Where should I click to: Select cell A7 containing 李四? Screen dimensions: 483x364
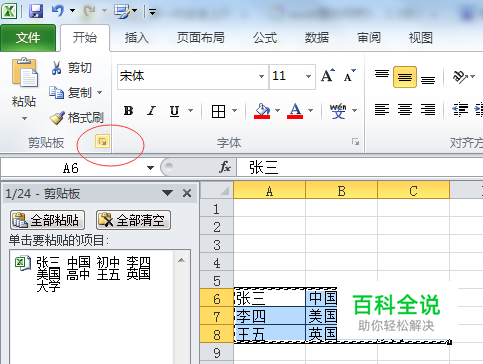click(x=270, y=316)
